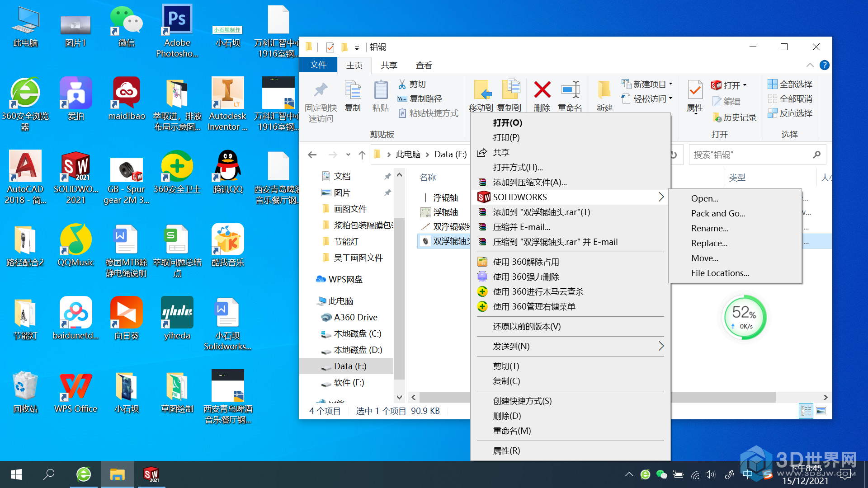This screenshot has width=868, height=488.
Task: Select Add to archive (A) entry
Action: (530, 182)
